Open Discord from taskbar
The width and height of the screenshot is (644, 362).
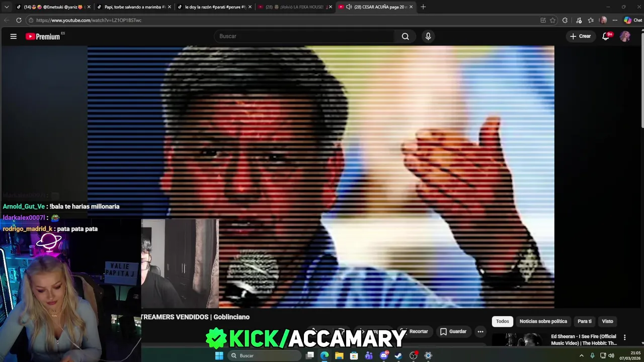(384, 355)
